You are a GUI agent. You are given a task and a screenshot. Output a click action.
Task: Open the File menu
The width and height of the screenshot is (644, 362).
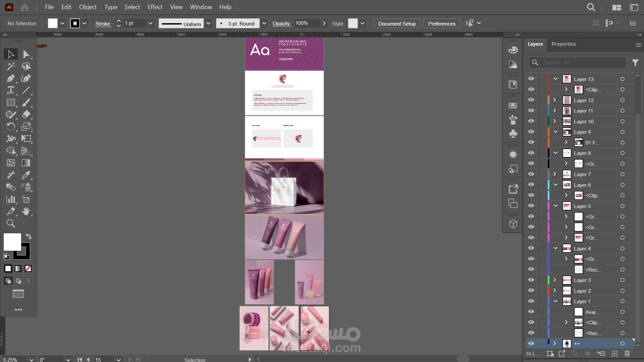(x=49, y=7)
